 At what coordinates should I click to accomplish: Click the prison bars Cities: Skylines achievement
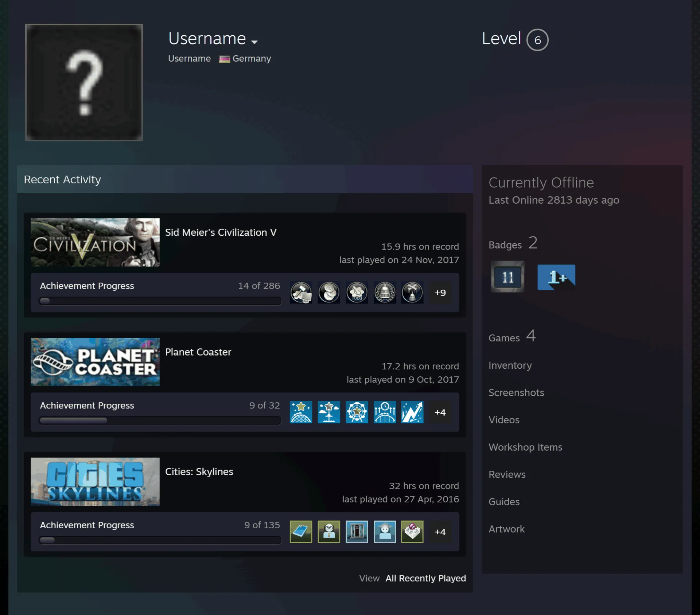point(357,532)
